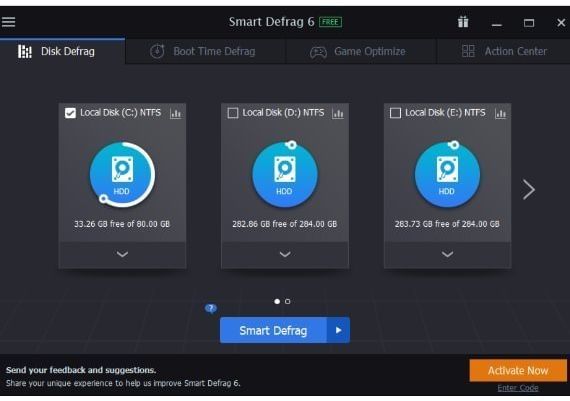Click 'Send your feedback and suggestions.' text
Image resolution: width=570 pixels, height=401 pixels.
(81, 370)
